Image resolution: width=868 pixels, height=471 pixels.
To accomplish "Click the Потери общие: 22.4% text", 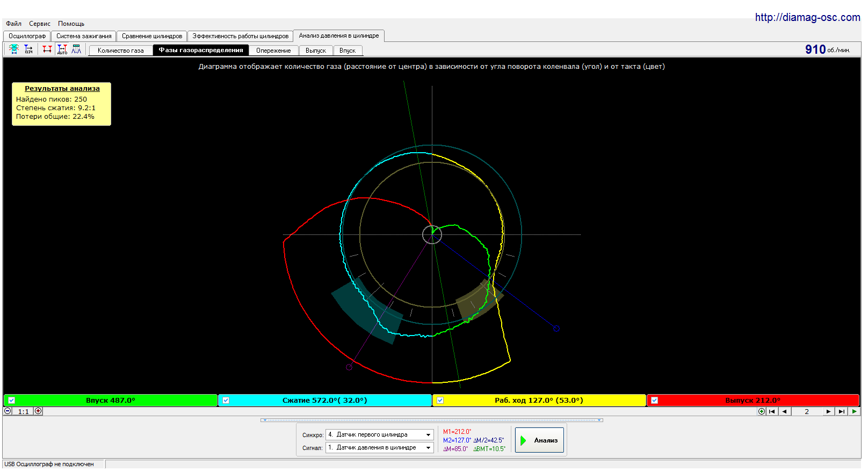I will (55, 117).
